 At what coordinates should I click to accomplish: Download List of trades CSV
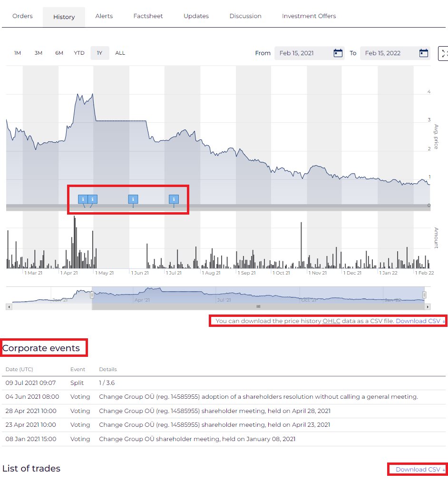click(420, 470)
